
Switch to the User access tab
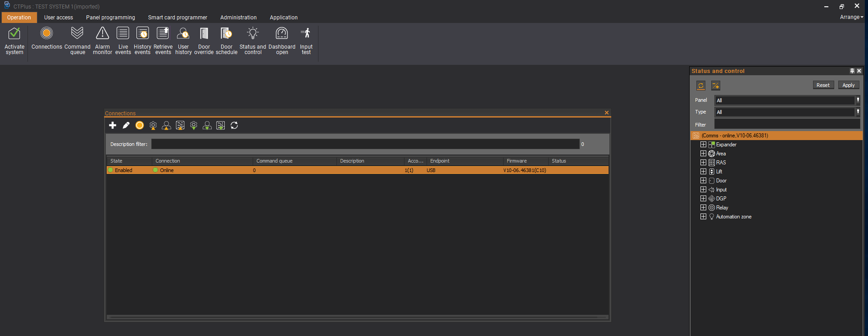point(59,18)
